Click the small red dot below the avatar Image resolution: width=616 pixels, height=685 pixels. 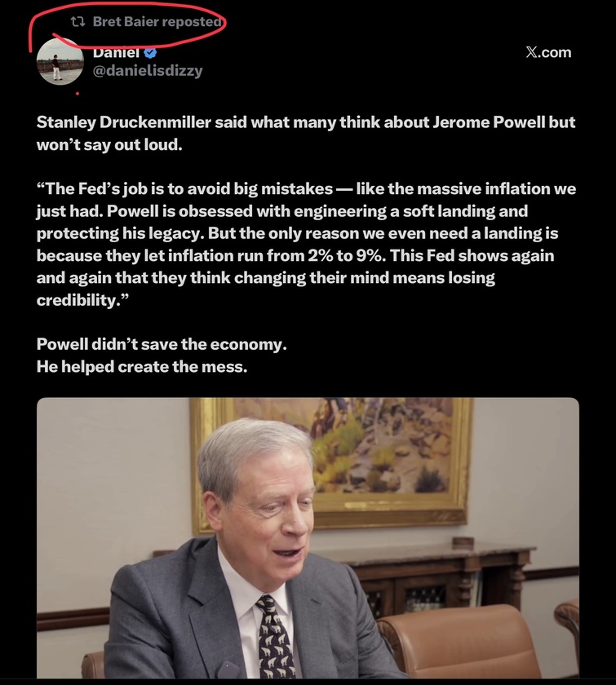click(x=78, y=94)
